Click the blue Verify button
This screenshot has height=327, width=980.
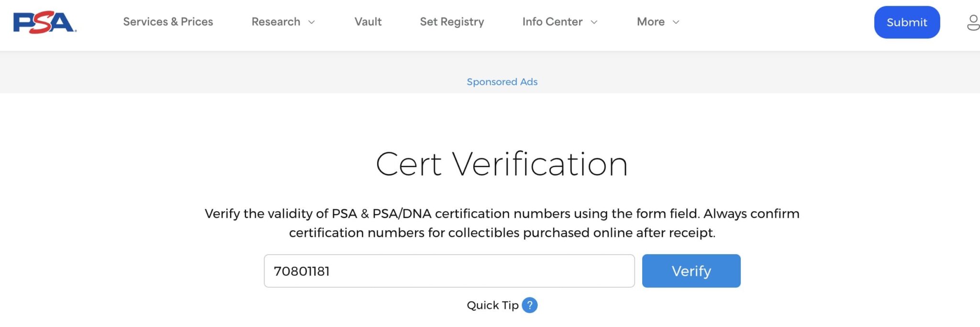691,271
